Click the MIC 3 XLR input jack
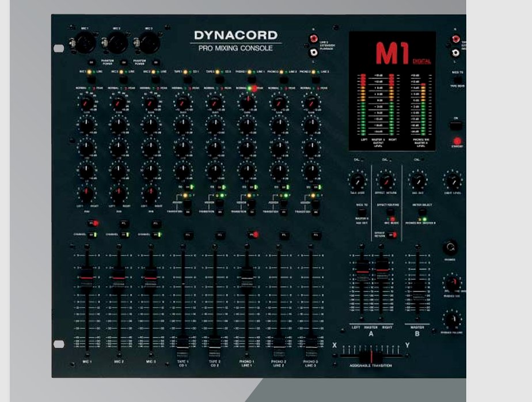532x402 pixels. click(149, 43)
